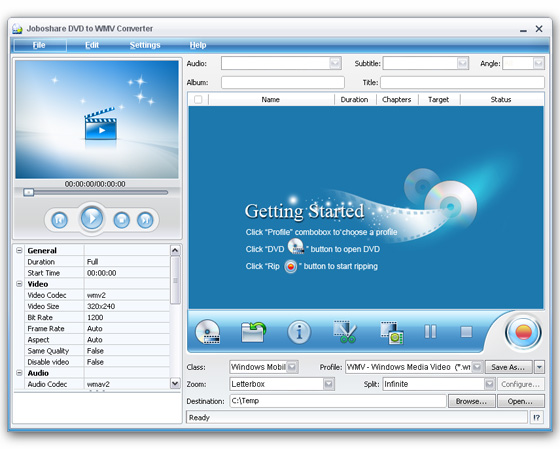Open the Class dropdown showing Windows Mobile
Viewport: 560px width, 449px height.
click(x=292, y=367)
